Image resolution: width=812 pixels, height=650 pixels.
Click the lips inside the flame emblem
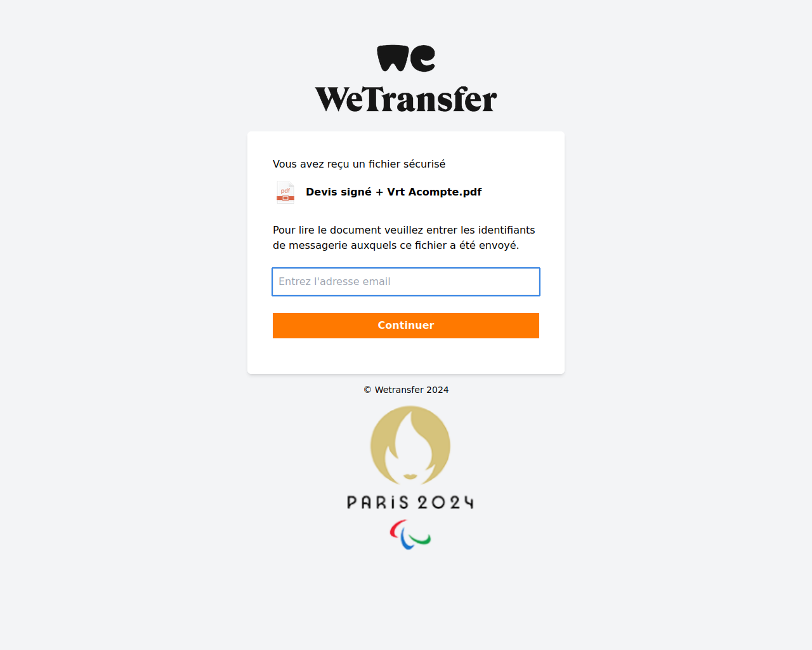pos(410,476)
